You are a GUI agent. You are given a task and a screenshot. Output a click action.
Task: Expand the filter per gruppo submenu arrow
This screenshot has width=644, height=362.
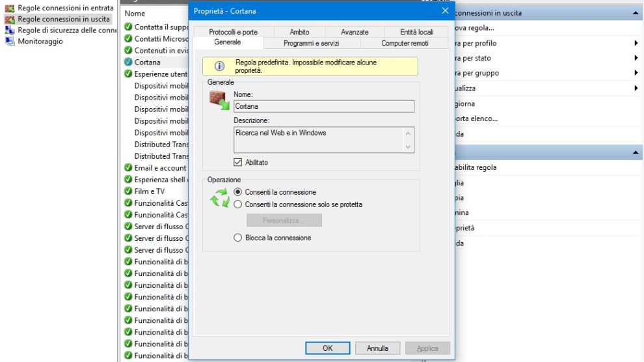(636, 73)
